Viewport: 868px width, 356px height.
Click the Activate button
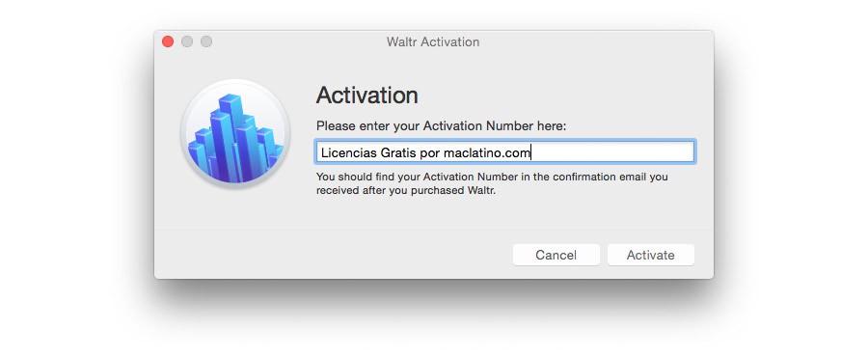point(650,255)
